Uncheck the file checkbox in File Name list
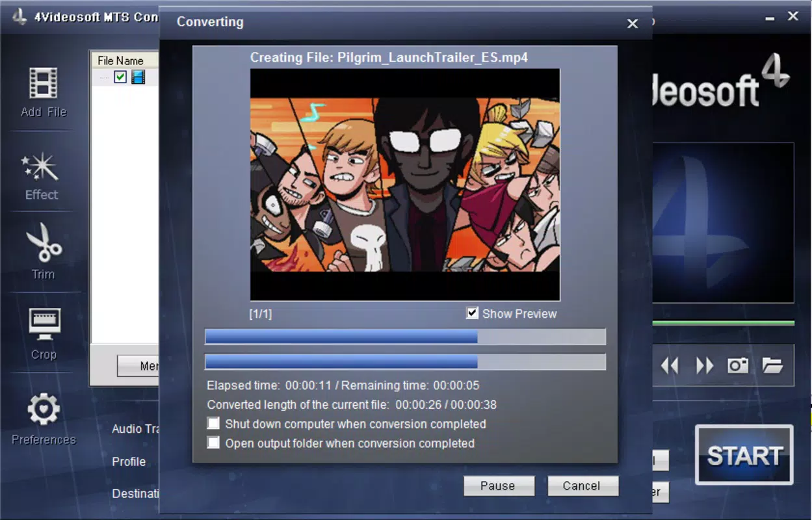The width and height of the screenshot is (812, 520). click(x=120, y=77)
